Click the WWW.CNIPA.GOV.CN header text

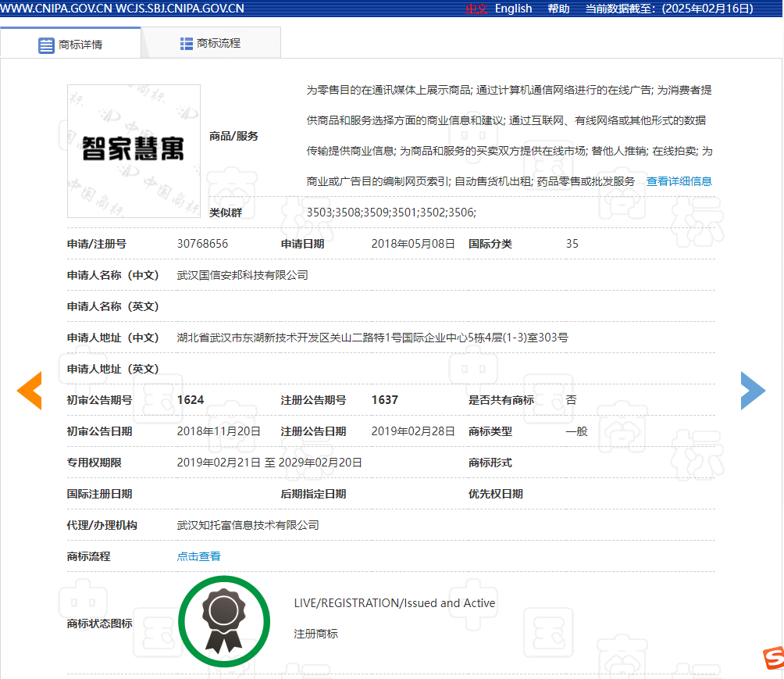[56, 9]
